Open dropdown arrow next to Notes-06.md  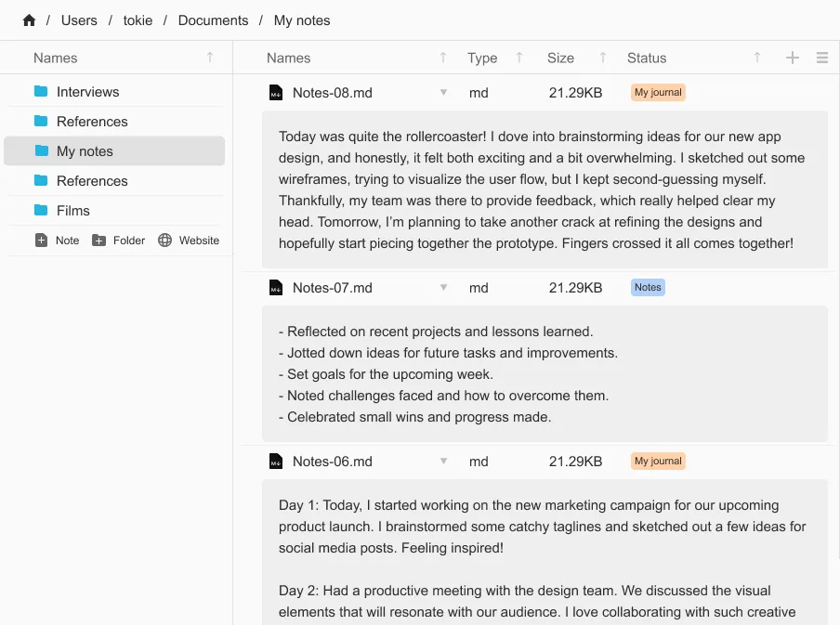(x=443, y=462)
